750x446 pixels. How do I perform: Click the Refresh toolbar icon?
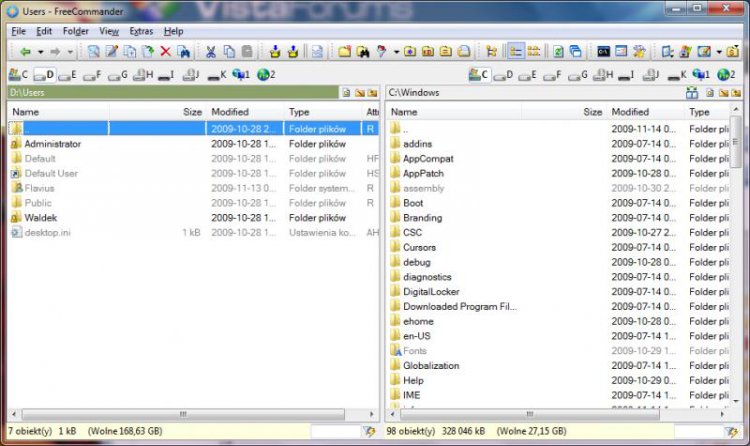pos(558,51)
